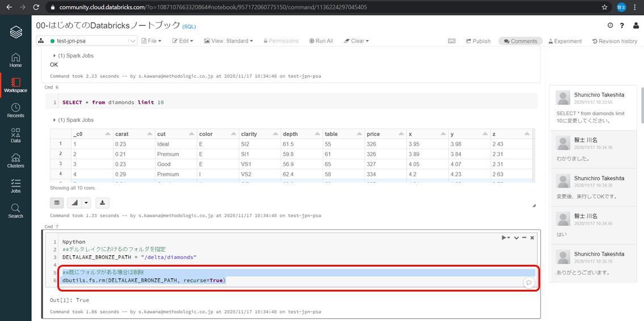Switch result to bar chart view
The image size is (644, 321).
(x=75, y=202)
